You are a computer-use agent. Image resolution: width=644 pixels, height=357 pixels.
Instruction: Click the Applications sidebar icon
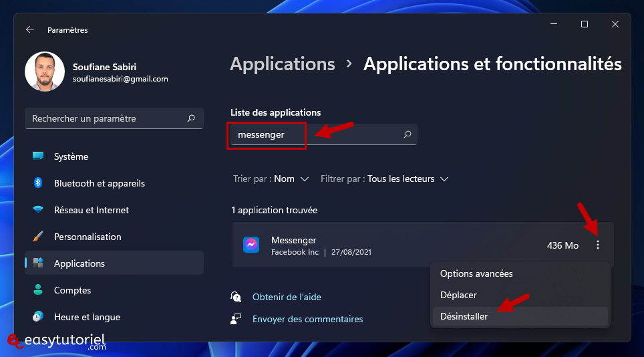pos(38,263)
